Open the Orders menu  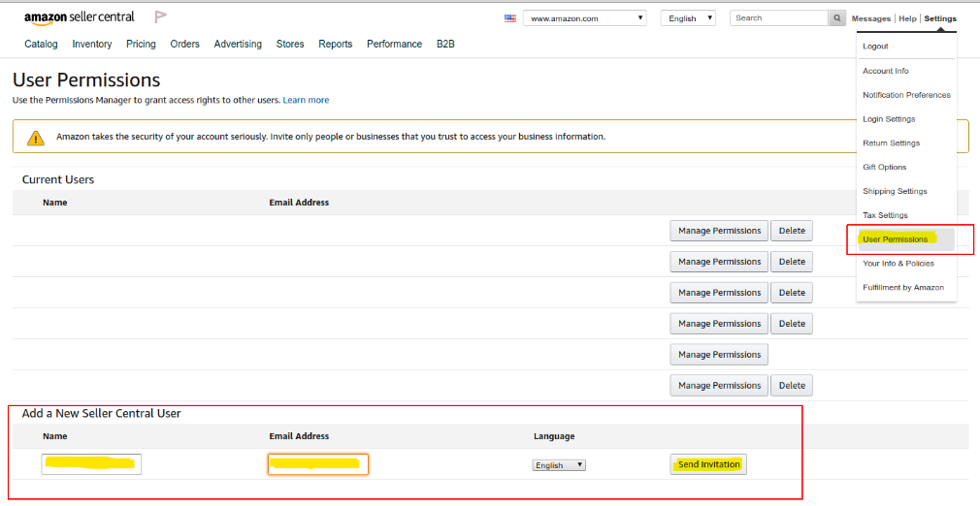pyautogui.click(x=185, y=44)
